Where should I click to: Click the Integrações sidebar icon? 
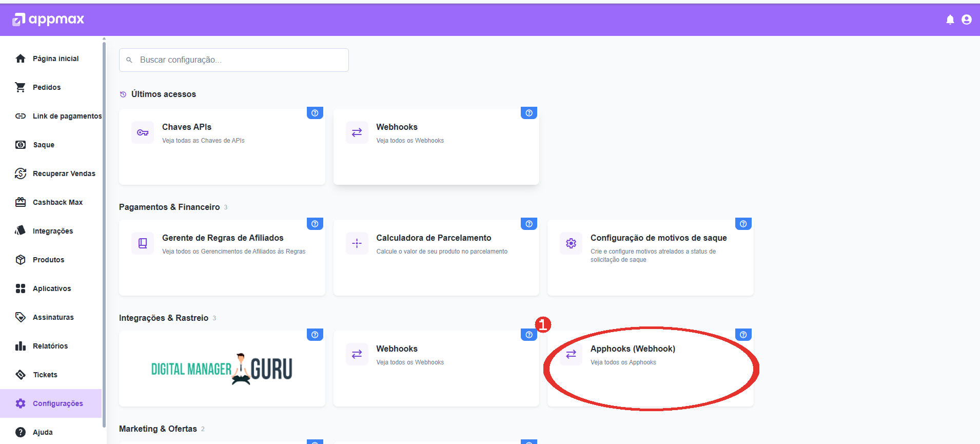[21, 231]
